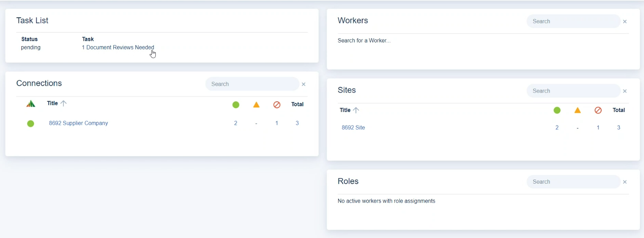Click the orange triangle icon in Sites header

coord(577,110)
